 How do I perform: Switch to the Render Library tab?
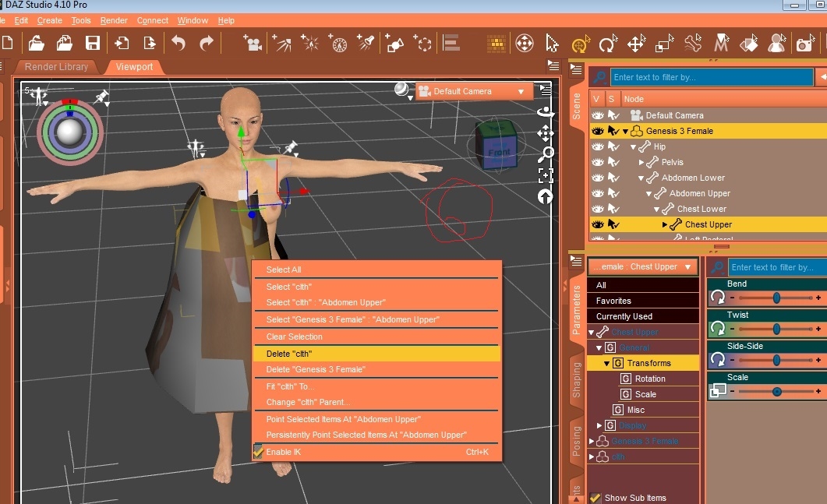(56, 67)
